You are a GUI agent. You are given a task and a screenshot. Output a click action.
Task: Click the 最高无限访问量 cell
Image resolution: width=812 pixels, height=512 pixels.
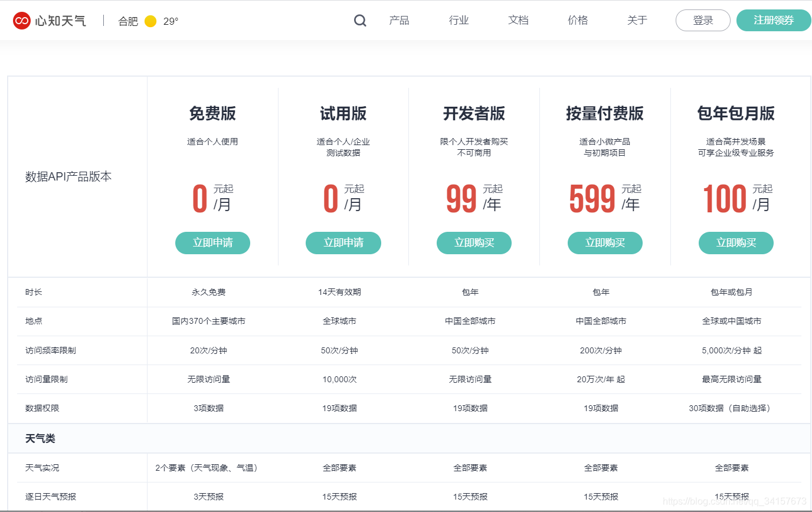pos(732,379)
